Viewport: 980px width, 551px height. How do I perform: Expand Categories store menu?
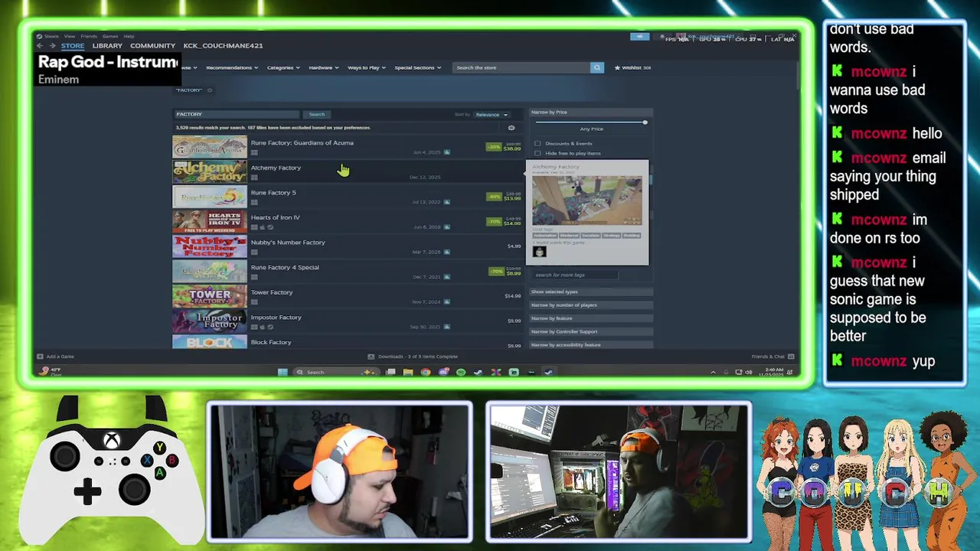283,67
